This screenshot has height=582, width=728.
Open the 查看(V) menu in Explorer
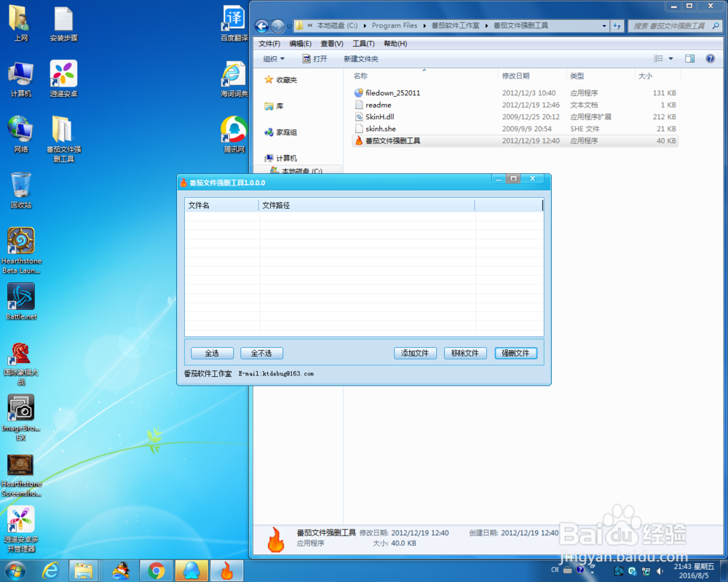pos(332,44)
